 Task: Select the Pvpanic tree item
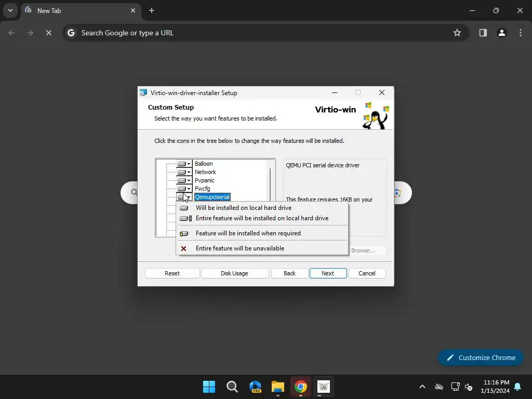click(205, 180)
